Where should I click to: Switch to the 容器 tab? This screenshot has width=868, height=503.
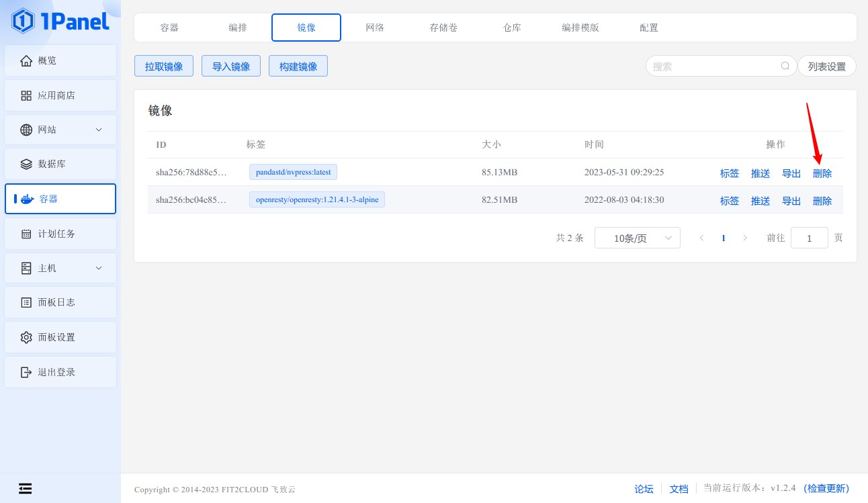coord(169,28)
